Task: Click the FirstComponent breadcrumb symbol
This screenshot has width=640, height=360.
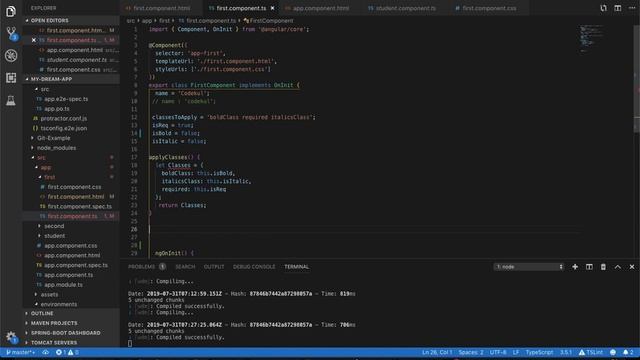Action: pos(268,20)
